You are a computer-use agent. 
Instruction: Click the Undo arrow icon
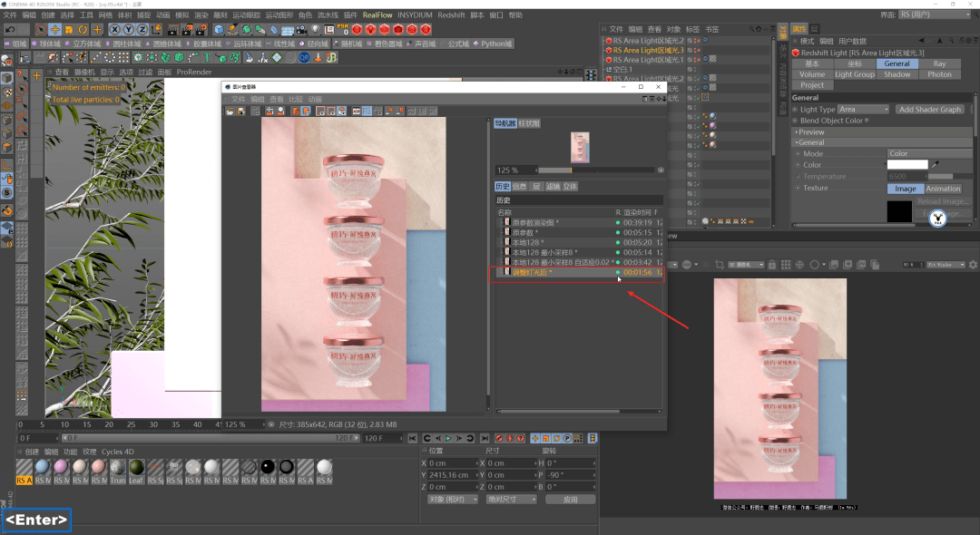[x=10, y=30]
